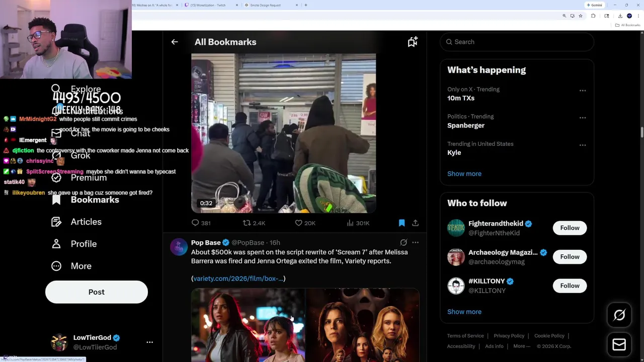Open more options for 10m TXs trend
Image resolution: width=644 pixels, height=362 pixels.
(x=583, y=90)
